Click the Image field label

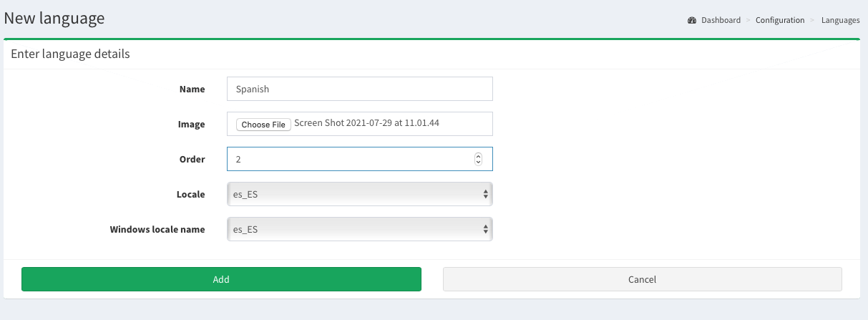pos(191,125)
